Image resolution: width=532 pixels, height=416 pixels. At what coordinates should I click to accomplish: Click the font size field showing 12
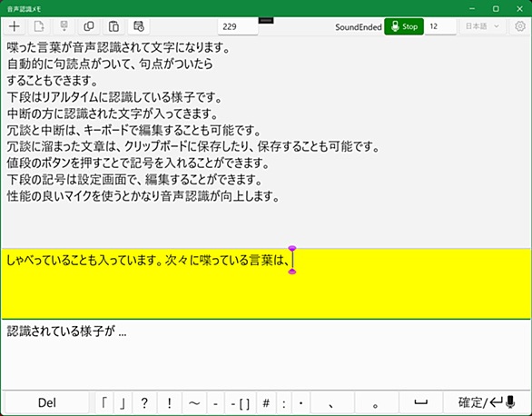pos(440,26)
